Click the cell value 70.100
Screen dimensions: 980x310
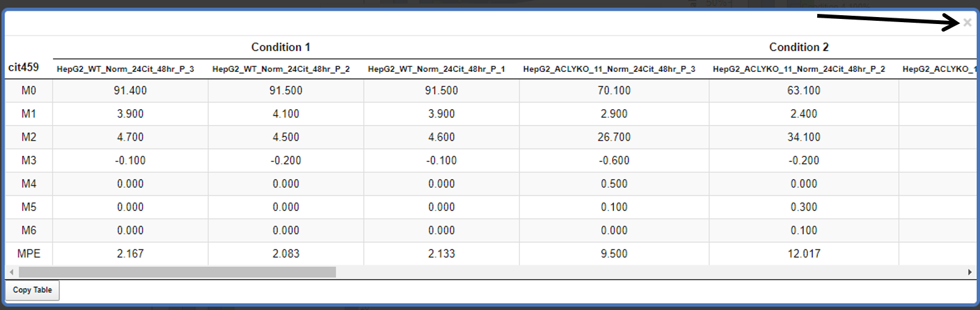[x=614, y=90]
